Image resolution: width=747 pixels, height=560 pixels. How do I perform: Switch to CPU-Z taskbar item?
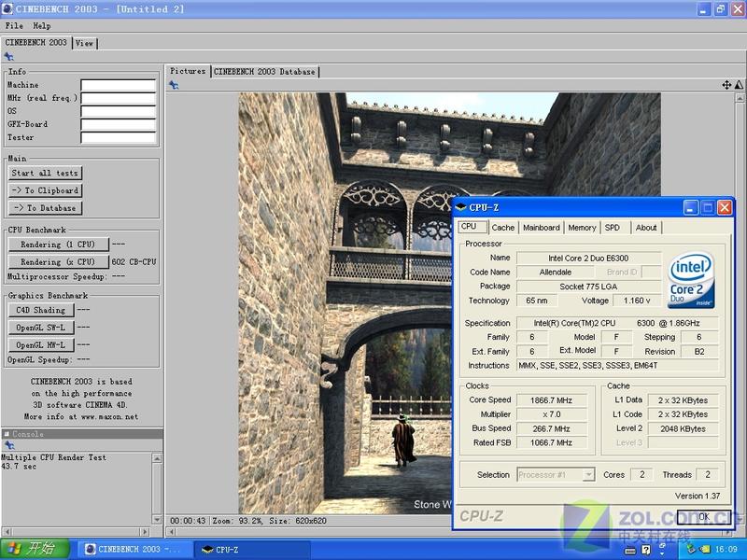[252, 550]
